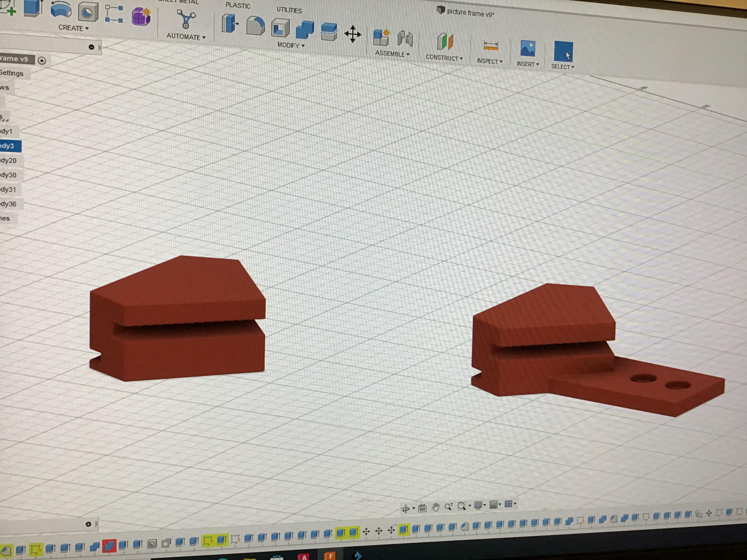Select the Shell tool icon
Image resolution: width=747 pixels, height=560 pixels.
pyautogui.click(x=280, y=28)
